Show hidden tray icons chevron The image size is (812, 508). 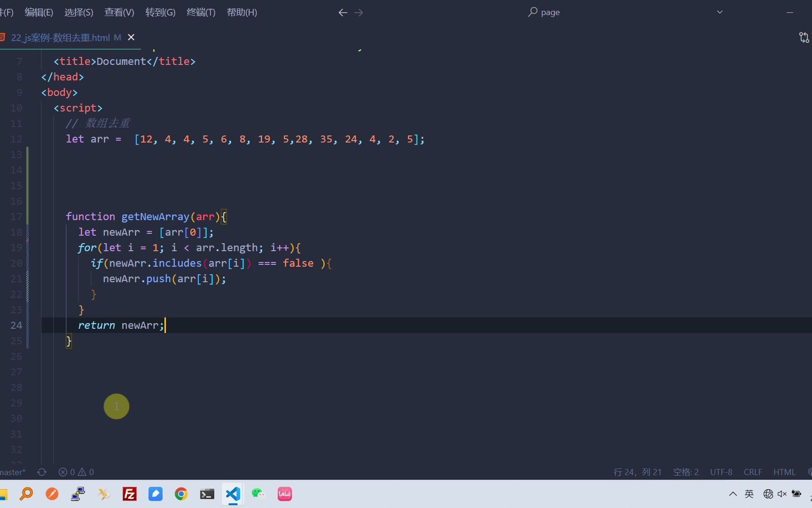click(x=733, y=494)
